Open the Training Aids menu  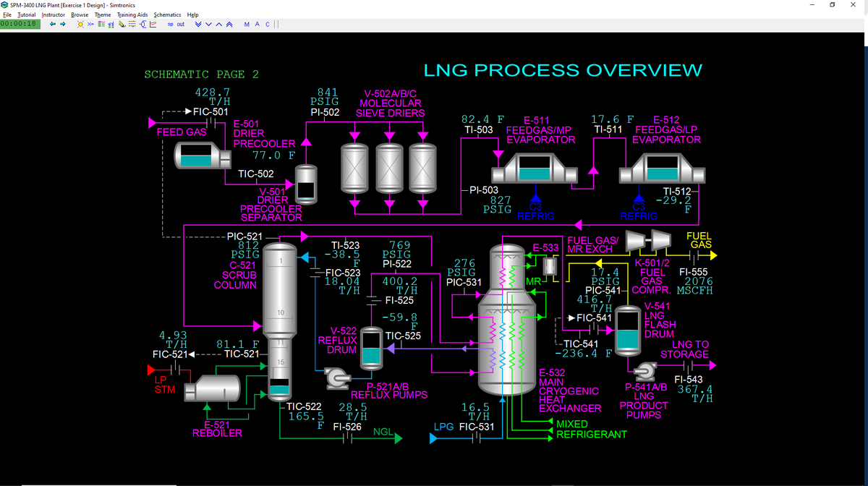pos(133,14)
